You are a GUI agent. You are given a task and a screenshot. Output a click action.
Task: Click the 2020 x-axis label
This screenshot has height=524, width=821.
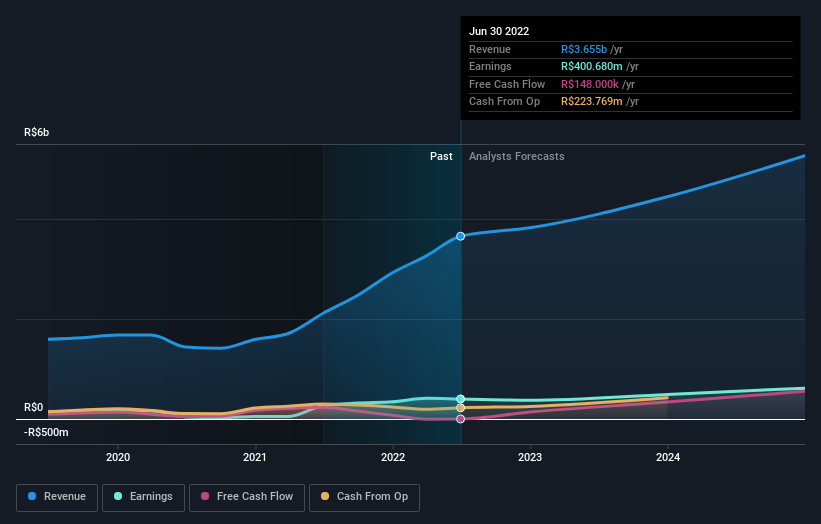[x=118, y=457]
